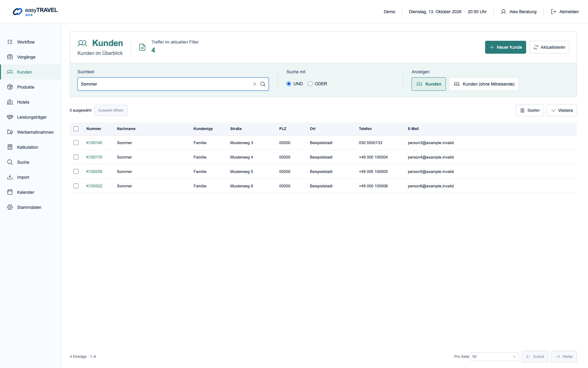
Task: Sort by the Nachname column header
Action: 126,129
